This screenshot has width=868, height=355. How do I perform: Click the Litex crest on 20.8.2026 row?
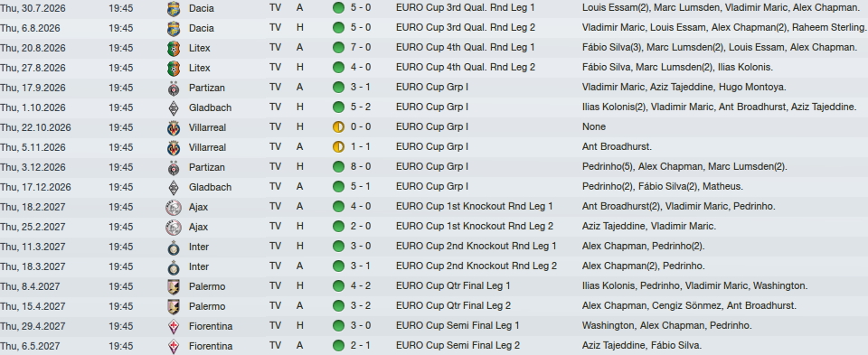[x=174, y=48]
